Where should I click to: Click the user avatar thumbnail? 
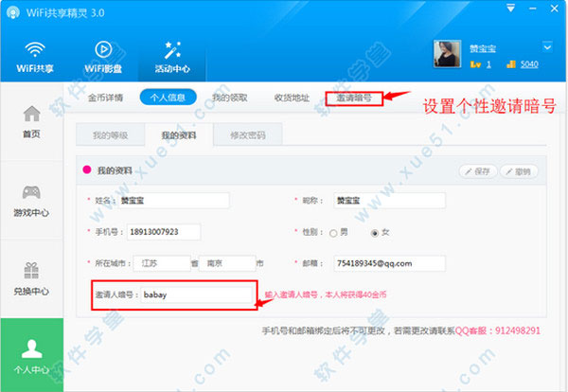448,54
